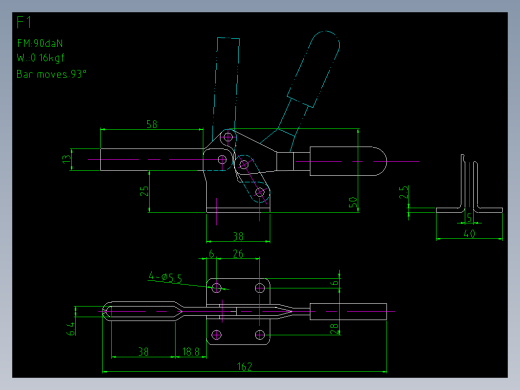Select the 58 dimension value

point(152,124)
